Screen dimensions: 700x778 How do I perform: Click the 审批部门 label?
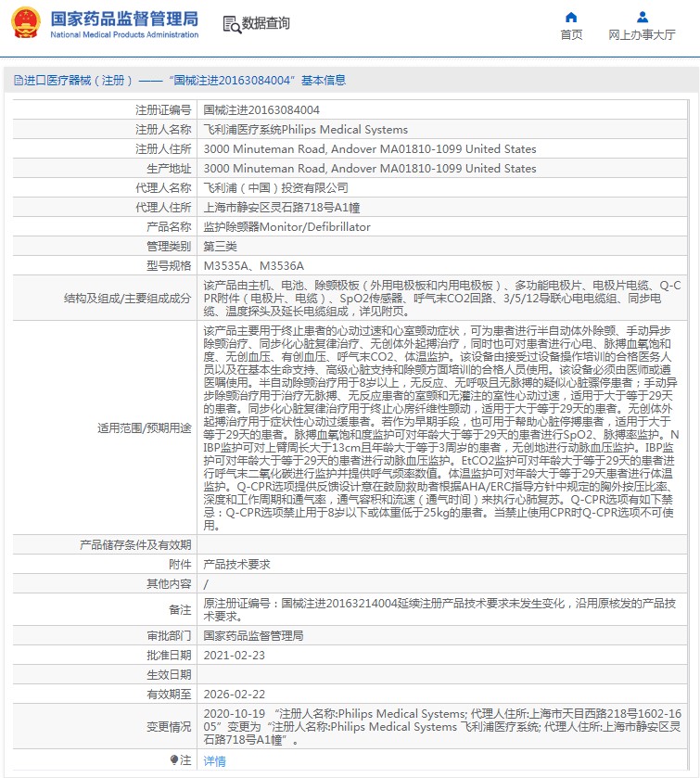169,635
